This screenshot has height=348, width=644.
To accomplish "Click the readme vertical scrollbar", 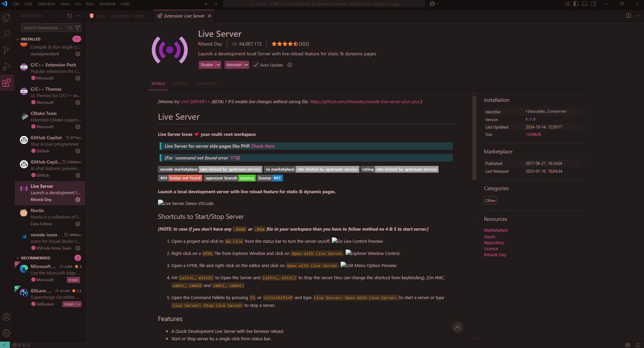I will pyautogui.click(x=474, y=138).
